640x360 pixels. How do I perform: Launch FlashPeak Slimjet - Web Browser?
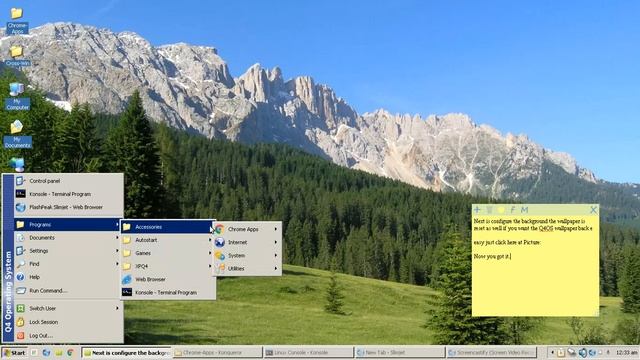point(69,207)
